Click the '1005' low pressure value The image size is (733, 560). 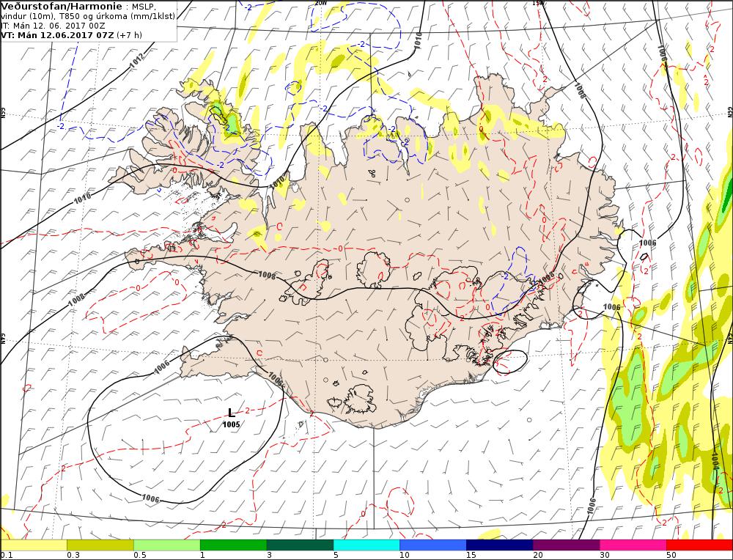pyautogui.click(x=231, y=424)
